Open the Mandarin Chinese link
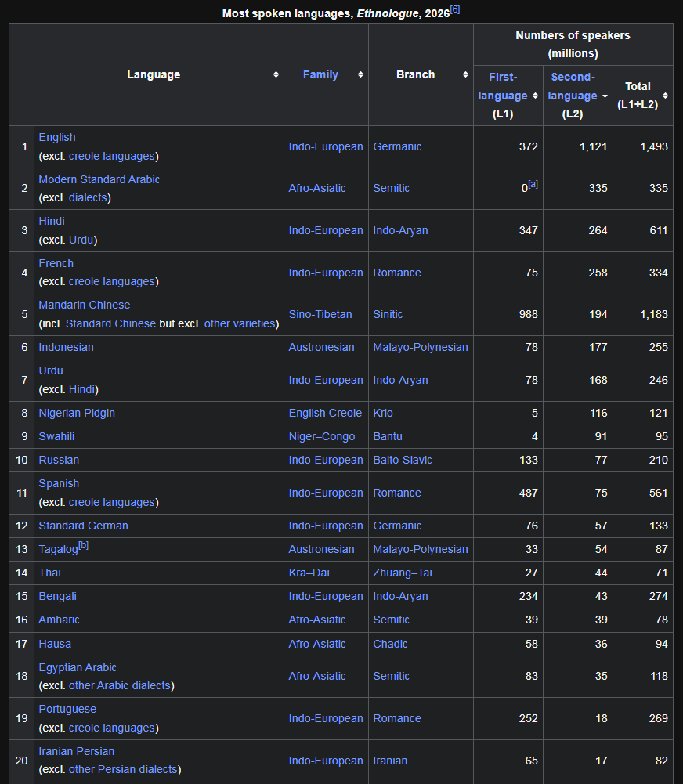This screenshot has height=784, width=683. (84, 305)
